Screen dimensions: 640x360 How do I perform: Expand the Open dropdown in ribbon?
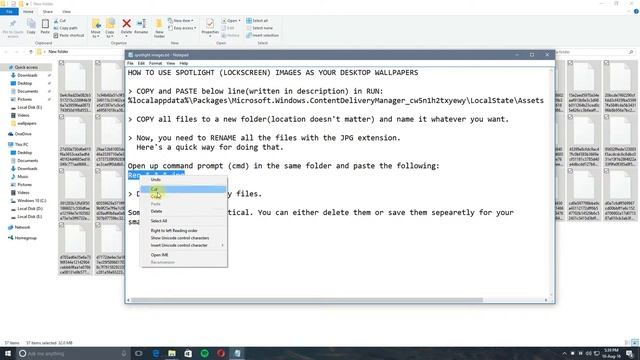tap(231, 20)
